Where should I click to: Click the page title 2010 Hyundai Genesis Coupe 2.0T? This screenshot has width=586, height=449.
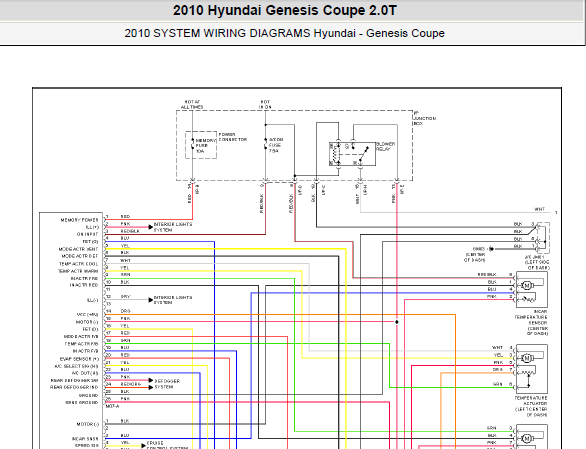point(285,10)
